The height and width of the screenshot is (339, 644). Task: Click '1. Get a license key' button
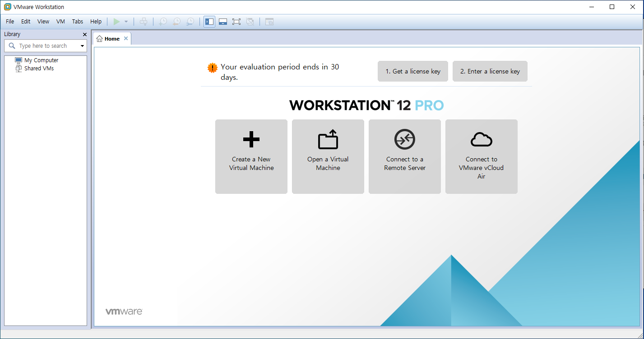[413, 71]
